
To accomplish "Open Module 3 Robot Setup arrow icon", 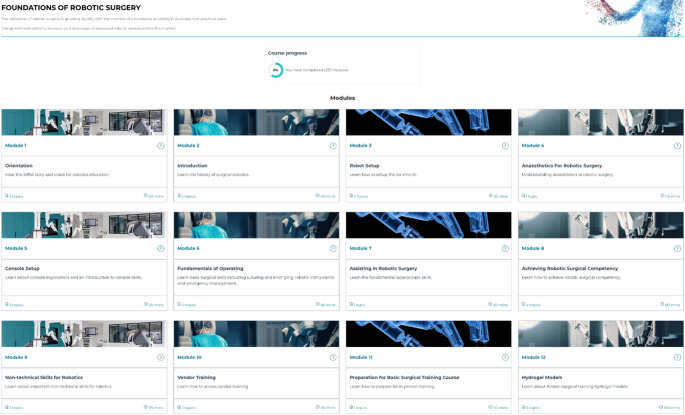I will pyautogui.click(x=505, y=146).
